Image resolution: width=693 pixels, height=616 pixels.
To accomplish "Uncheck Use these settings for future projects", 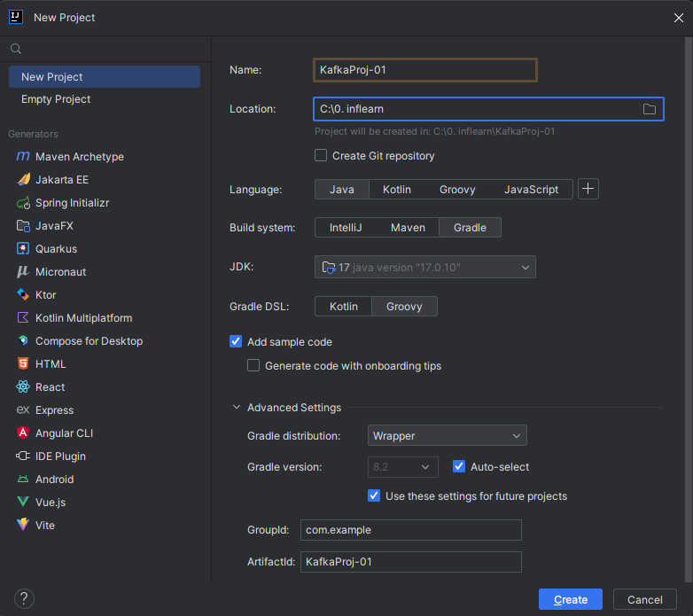I will click(x=374, y=495).
